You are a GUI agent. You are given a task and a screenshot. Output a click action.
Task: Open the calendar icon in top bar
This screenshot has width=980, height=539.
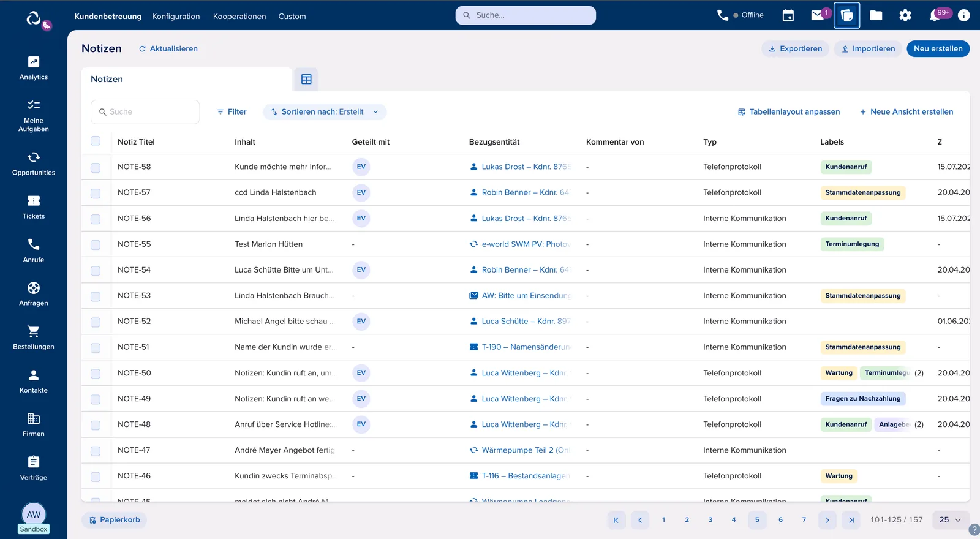788,15
